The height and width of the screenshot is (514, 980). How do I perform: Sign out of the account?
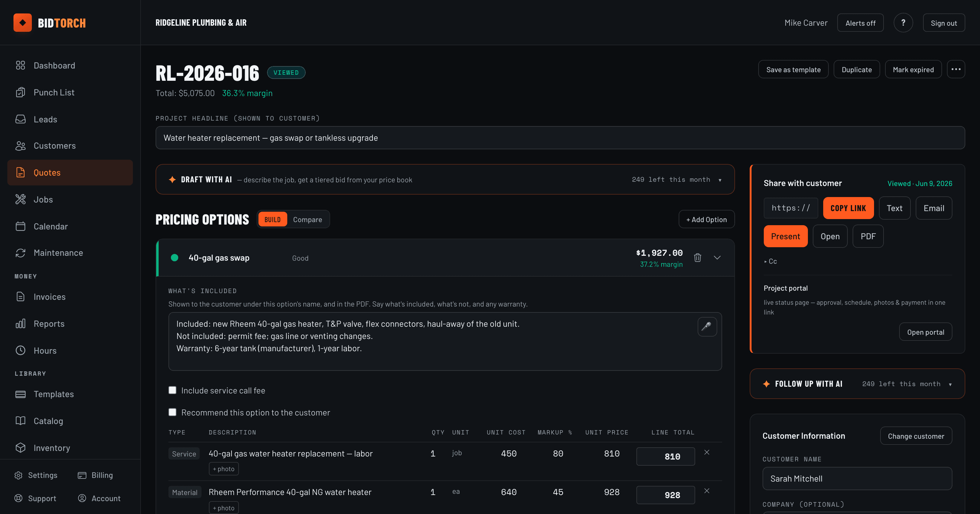[x=944, y=23]
